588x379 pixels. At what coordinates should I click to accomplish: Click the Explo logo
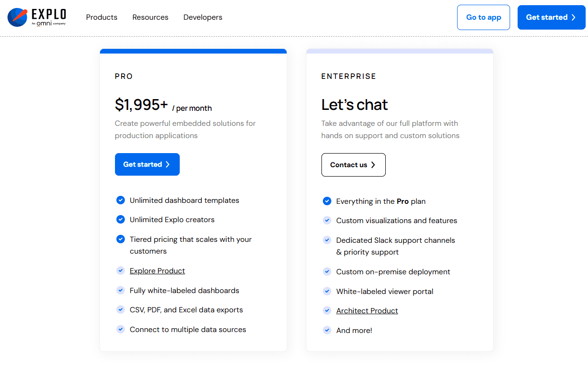17,17
